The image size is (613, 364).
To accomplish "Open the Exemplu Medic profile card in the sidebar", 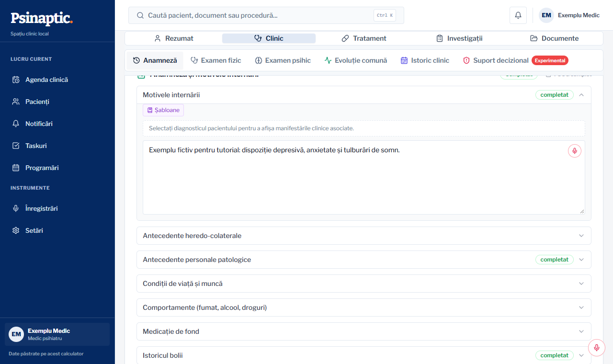I will tap(57, 334).
